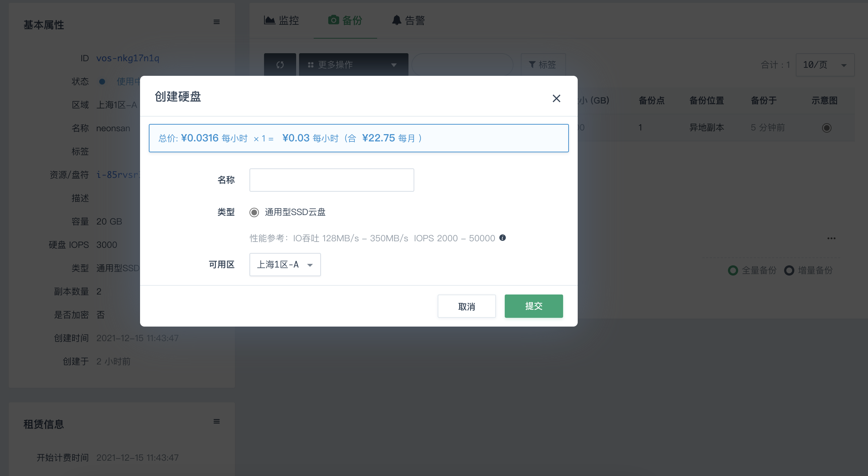Click the 名称 input field in dialog
The height and width of the screenshot is (476, 868).
[x=332, y=180]
